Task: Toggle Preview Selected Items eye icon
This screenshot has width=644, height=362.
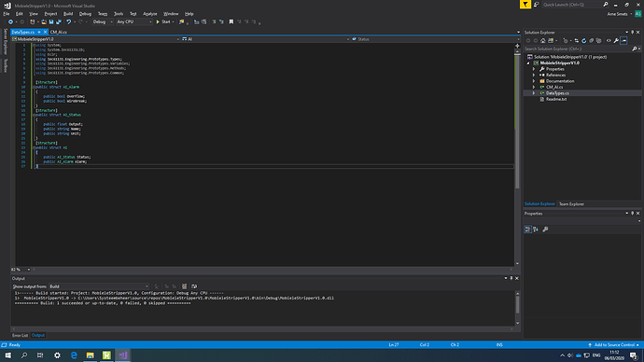Action: [609, 41]
